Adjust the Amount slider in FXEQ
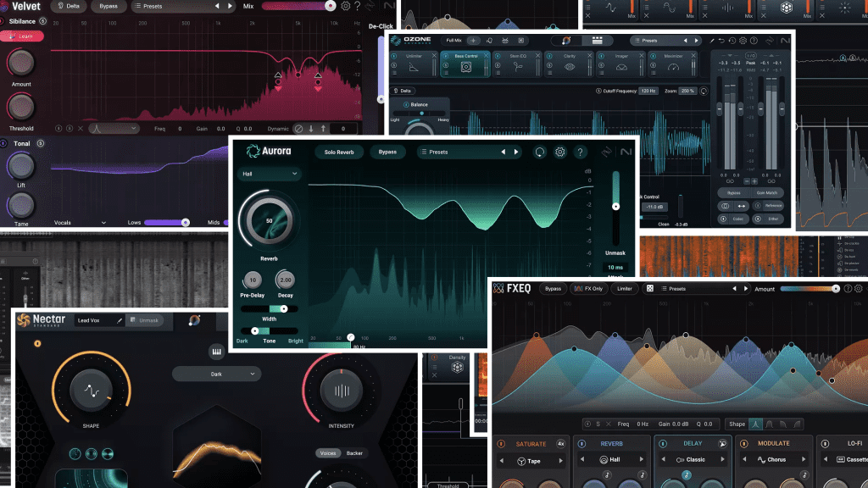The width and height of the screenshot is (868, 488). pyautogui.click(x=812, y=288)
